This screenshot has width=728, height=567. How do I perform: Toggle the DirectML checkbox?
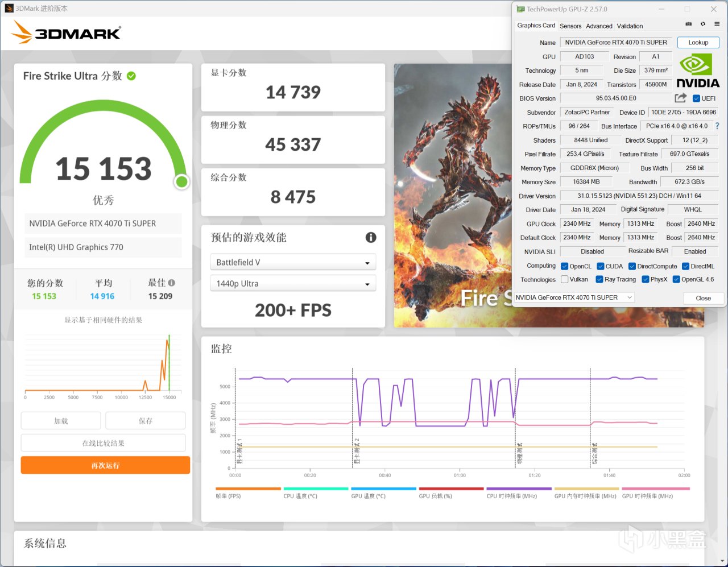tap(686, 266)
